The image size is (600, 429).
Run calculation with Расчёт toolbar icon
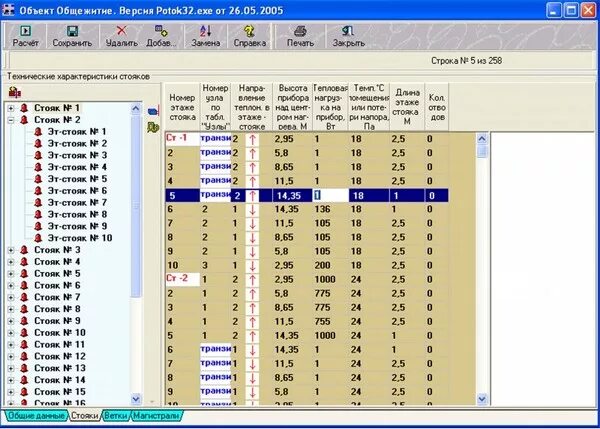pyautogui.click(x=25, y=31)
